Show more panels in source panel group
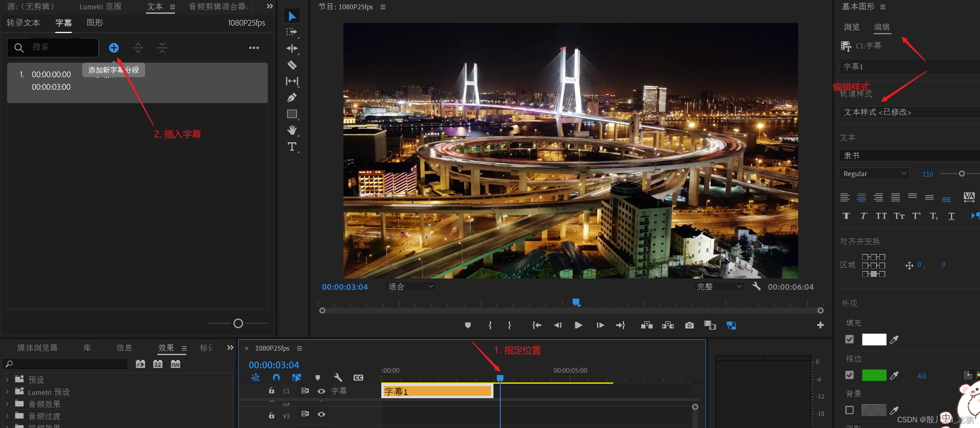Screen dimensions: 980x428 (270, 6)
